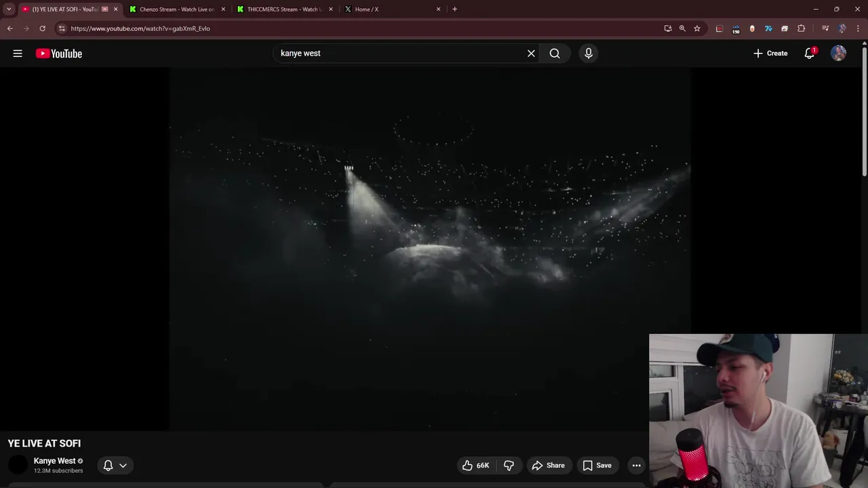Switch to THICCMERCS Stream tab
The height and width of the screenshot is (488, 868).
pyautogui.click(x=284, y=9)
